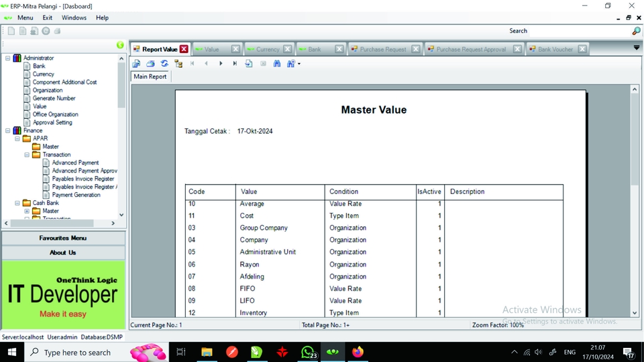Click the report vertical scrollbar down arrow

pyautogui.click(x=635, y=313)
